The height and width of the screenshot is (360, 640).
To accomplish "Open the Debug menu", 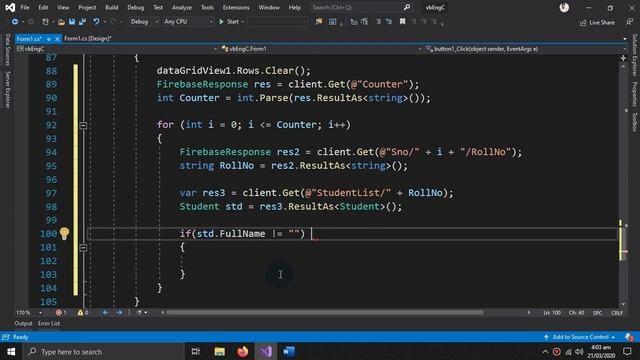I will click(136, 7).
